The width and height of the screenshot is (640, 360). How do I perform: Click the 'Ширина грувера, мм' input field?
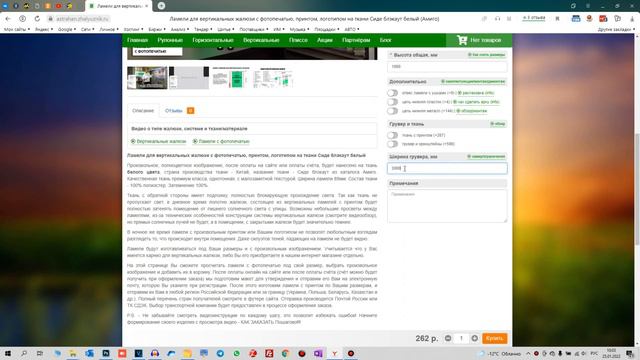[x=447, y=168]
